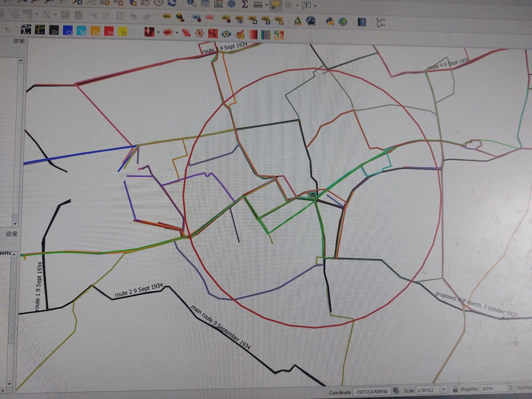Click the red gradient swatch icon

pyautogui.click(x=253, y=35)
